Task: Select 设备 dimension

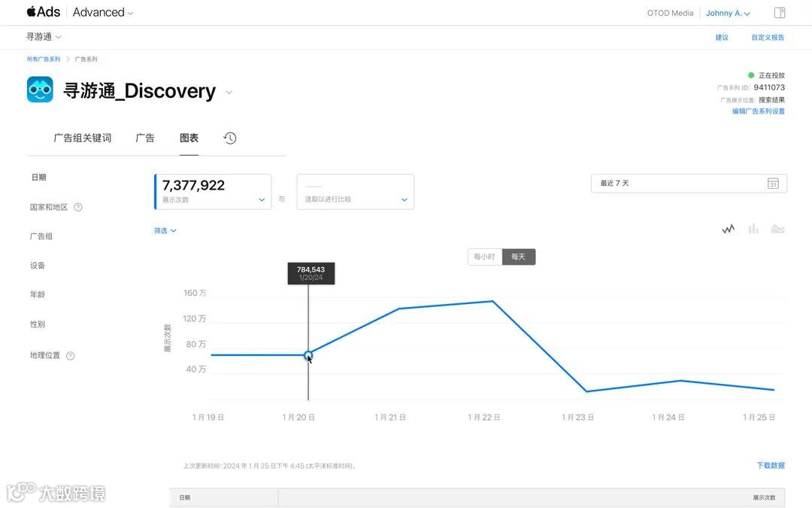Action: [x=38, y=266]
